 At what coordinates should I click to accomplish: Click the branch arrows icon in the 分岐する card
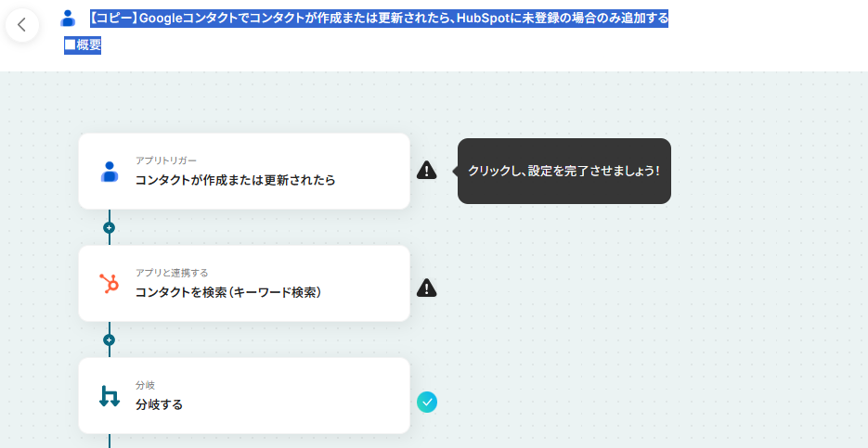109,397
